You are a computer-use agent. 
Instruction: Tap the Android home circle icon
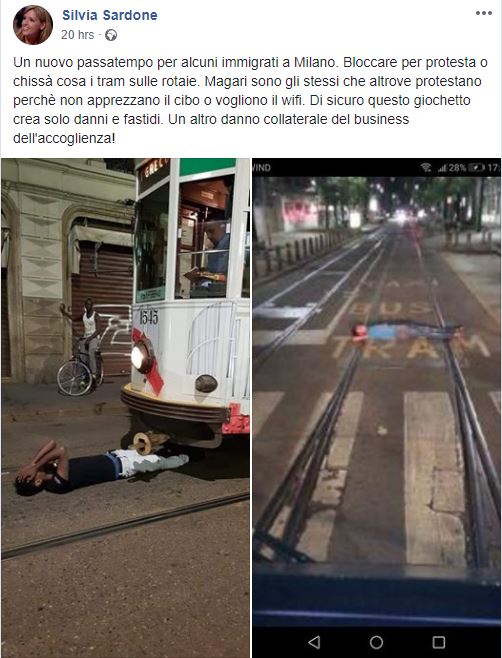coord(376,642)
